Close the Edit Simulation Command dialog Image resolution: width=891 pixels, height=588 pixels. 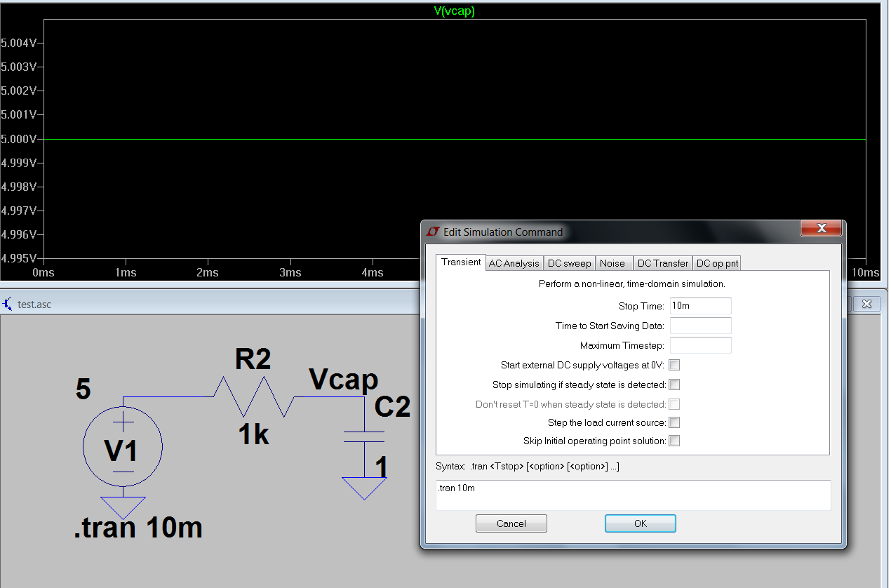coord(821,229)
